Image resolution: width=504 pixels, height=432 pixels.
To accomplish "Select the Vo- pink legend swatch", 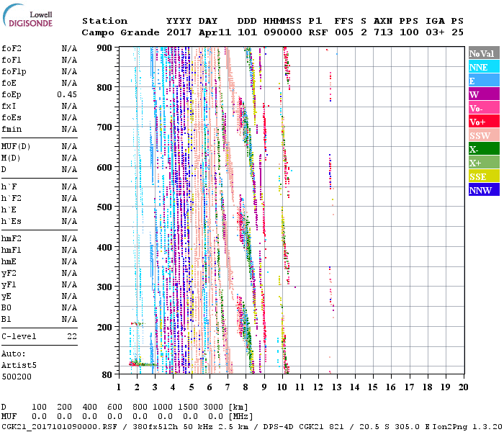I will [x=484, y=108].
